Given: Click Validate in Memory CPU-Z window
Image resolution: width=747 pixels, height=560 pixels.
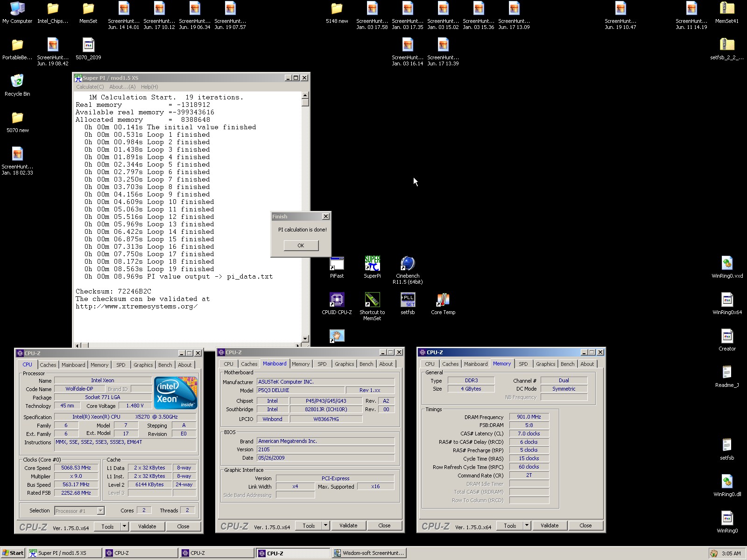Looking at the screenshot, I should click(550, 525).
